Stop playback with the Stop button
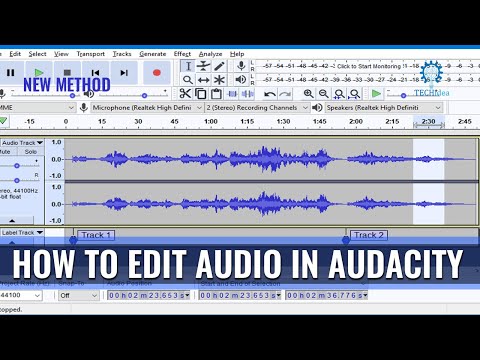Screen dimensions: 480x360 (x=67, y=72)
